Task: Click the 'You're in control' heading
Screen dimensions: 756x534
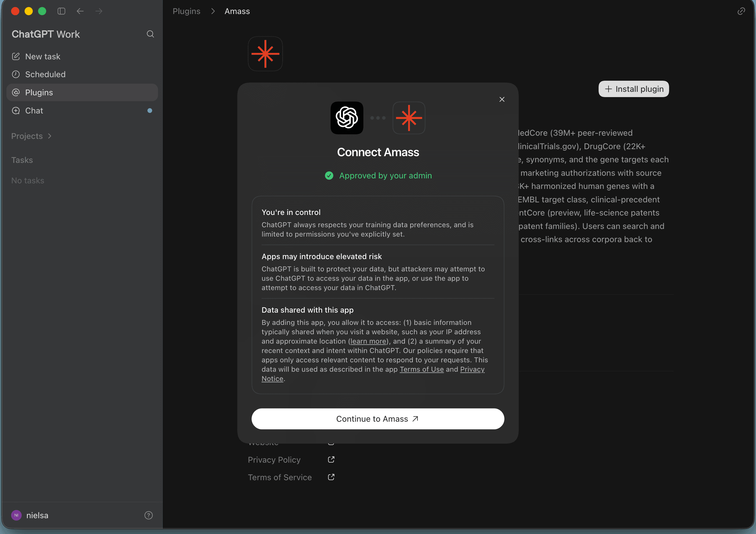Action: [291, 212]
